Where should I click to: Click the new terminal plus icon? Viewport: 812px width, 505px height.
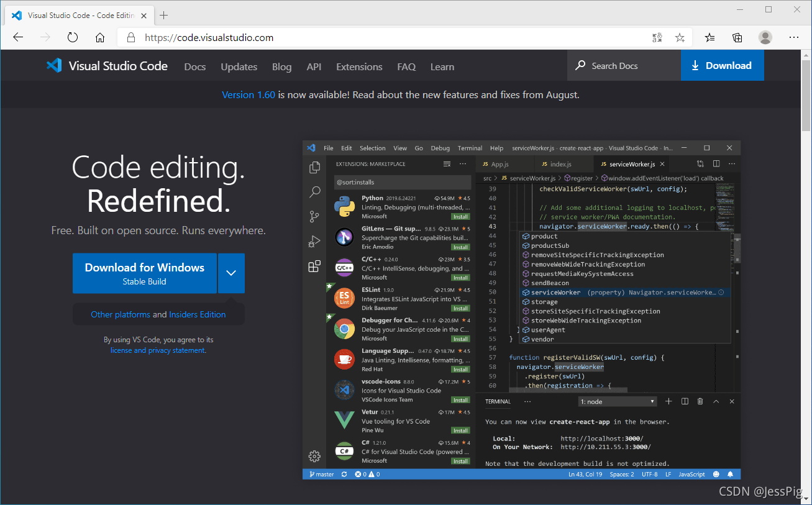point(668,401)
